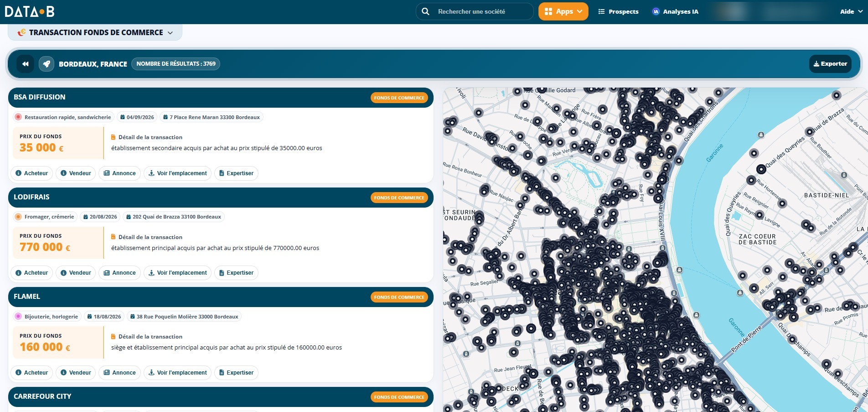Open the Apps dropdown
868x412 pixels.
pos(563,11)
